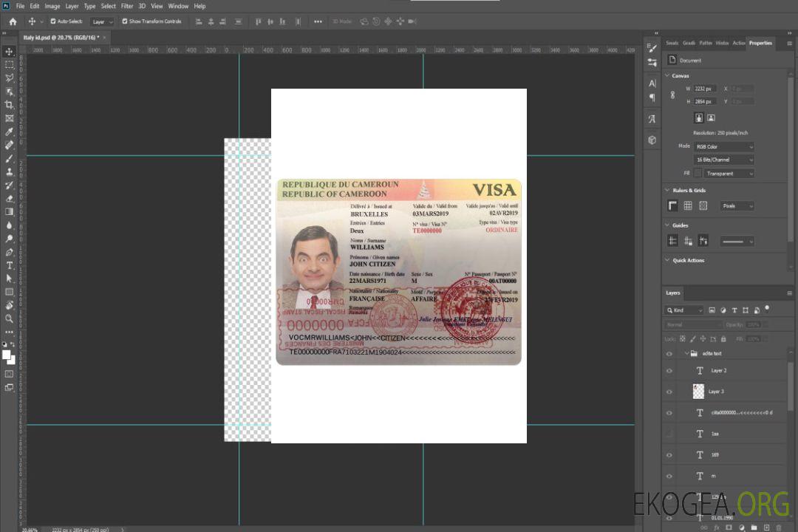Screen dimensions: 798x532
Task: Click the more options ellipsis button
Action: pyautogui.click(x=318, y=21)
